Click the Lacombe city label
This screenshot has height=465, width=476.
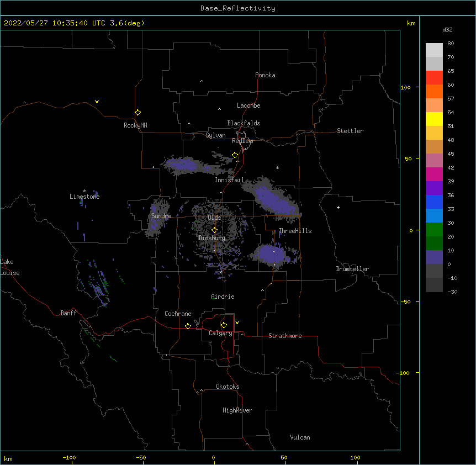coord(248,105)
